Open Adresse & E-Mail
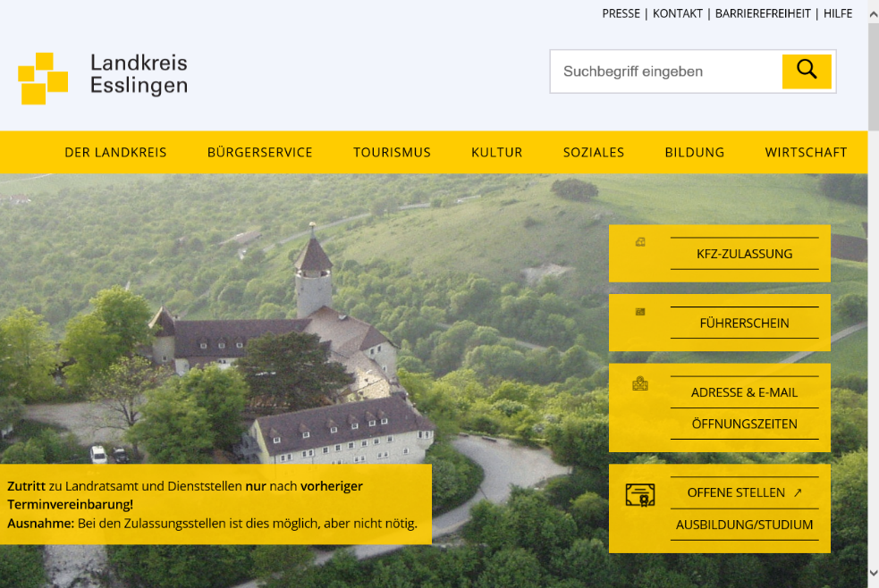The image size is (879, 588). 745,392
